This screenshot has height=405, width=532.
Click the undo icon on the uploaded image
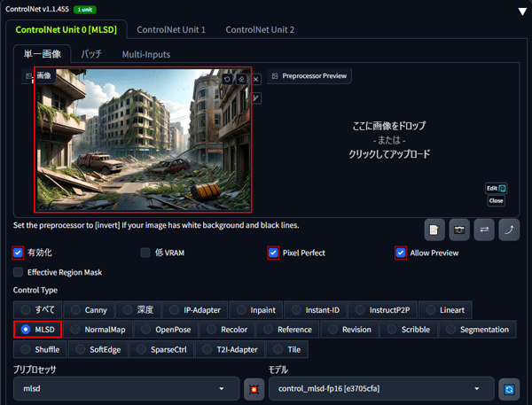pos(227,80)
